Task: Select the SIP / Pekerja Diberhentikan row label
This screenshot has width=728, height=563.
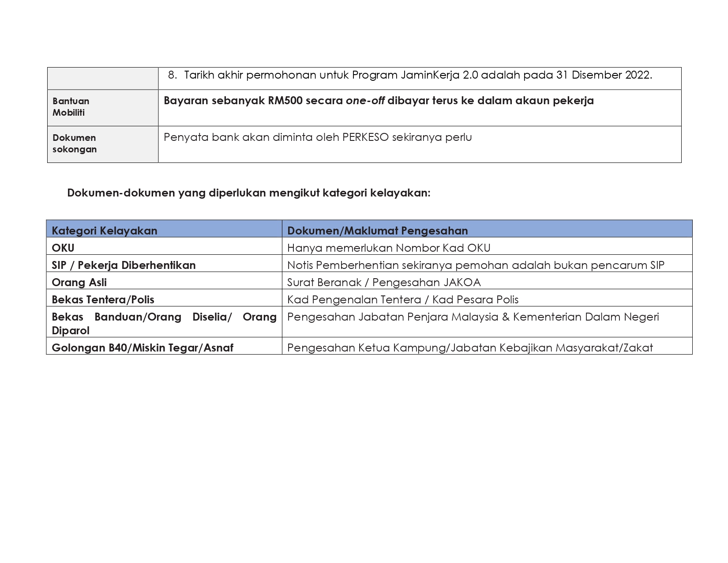Action: (124, 265)
